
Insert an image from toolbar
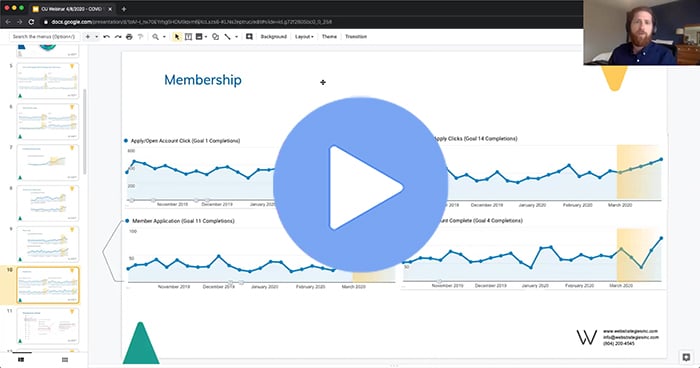pos(199,37)
